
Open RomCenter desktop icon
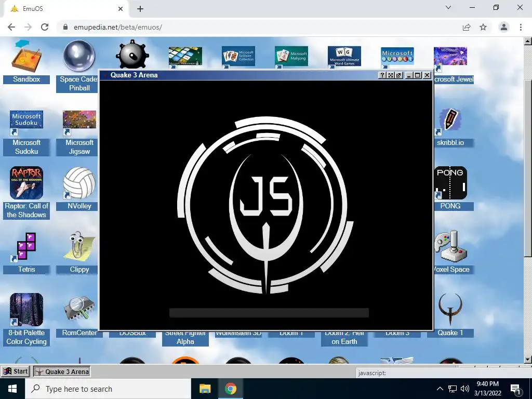[x=79, y=310]
